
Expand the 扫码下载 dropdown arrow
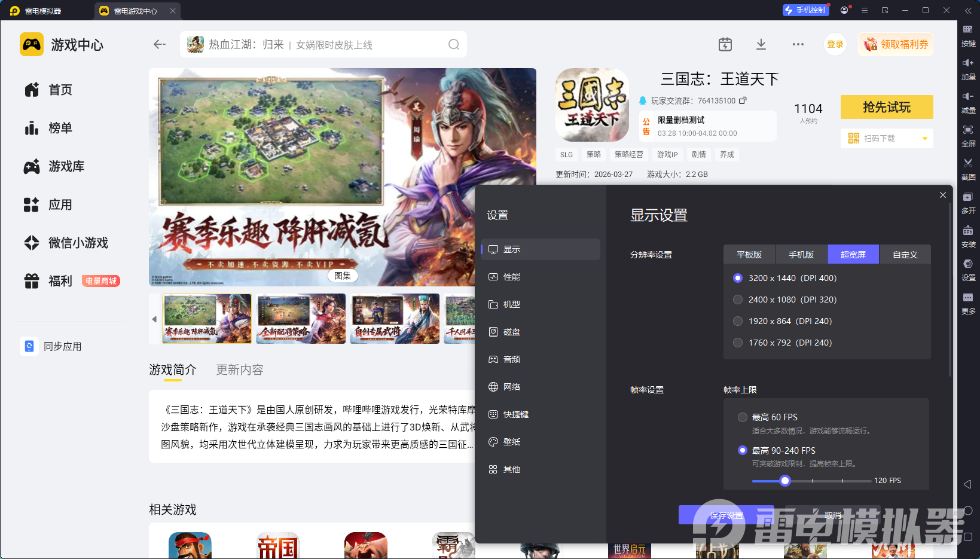tap(925, 139)
